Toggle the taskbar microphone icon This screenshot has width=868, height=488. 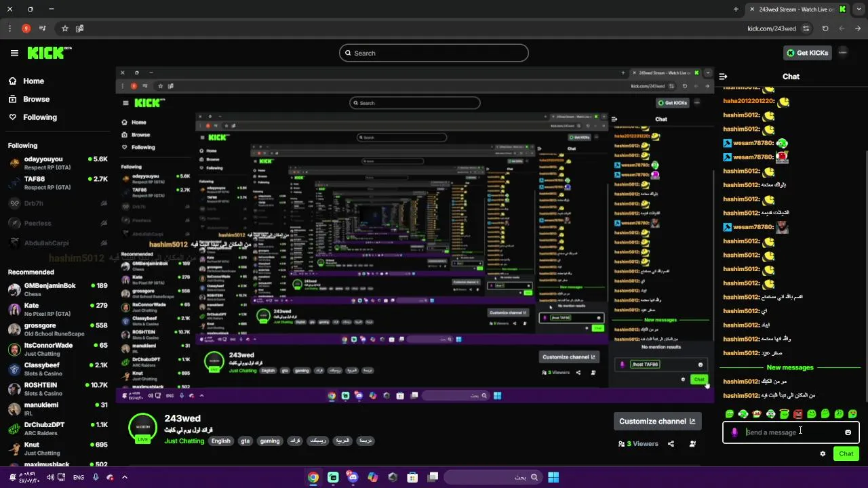click(x=96, y=477)
